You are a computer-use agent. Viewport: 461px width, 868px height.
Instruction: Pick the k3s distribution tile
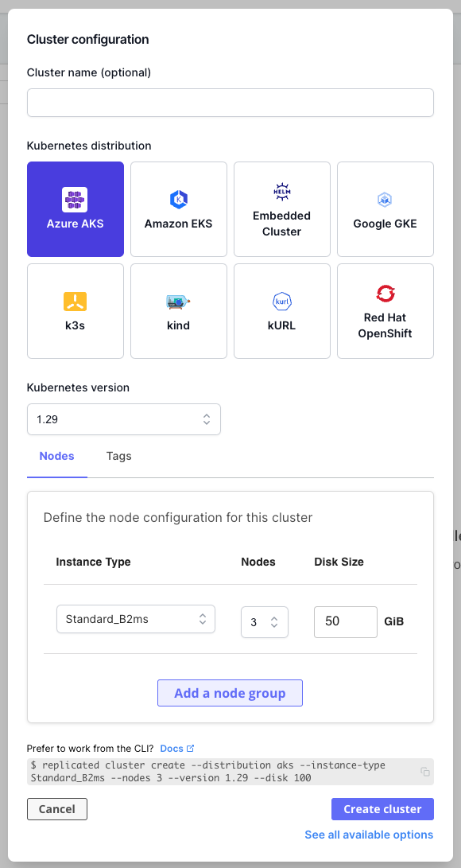point(75,310)
